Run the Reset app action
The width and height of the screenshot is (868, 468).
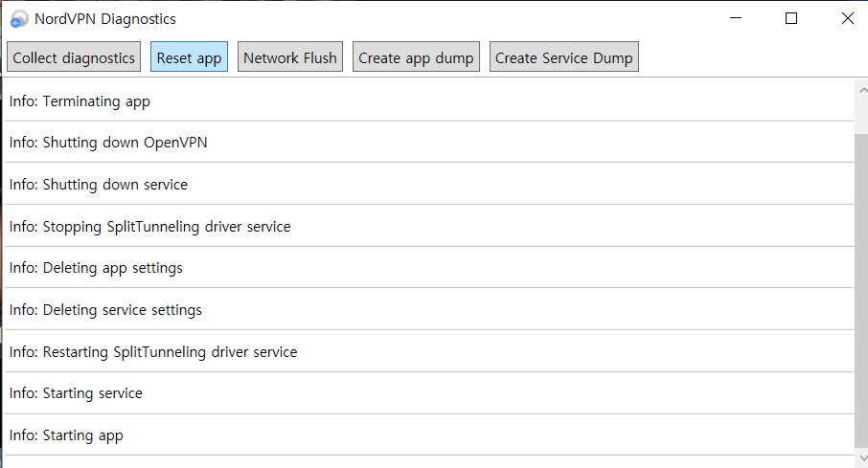pos(189,57)
